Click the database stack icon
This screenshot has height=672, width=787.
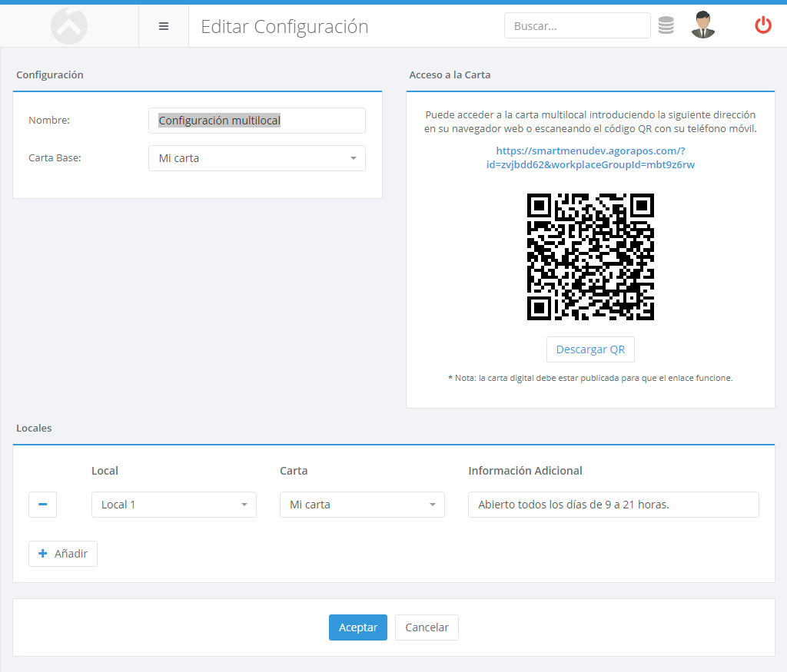[x=666, y=25]
